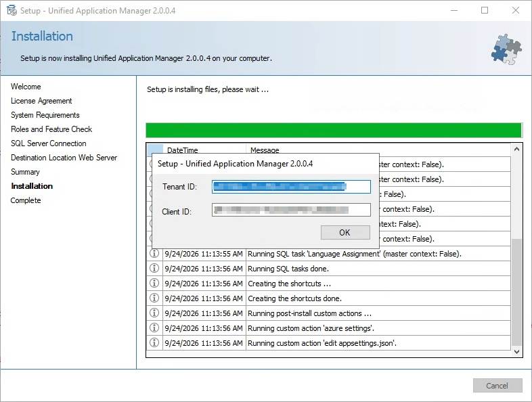The image size is (532, 402).
Task: Click message 'Running post-install custom actions …'
Action: 309,313
